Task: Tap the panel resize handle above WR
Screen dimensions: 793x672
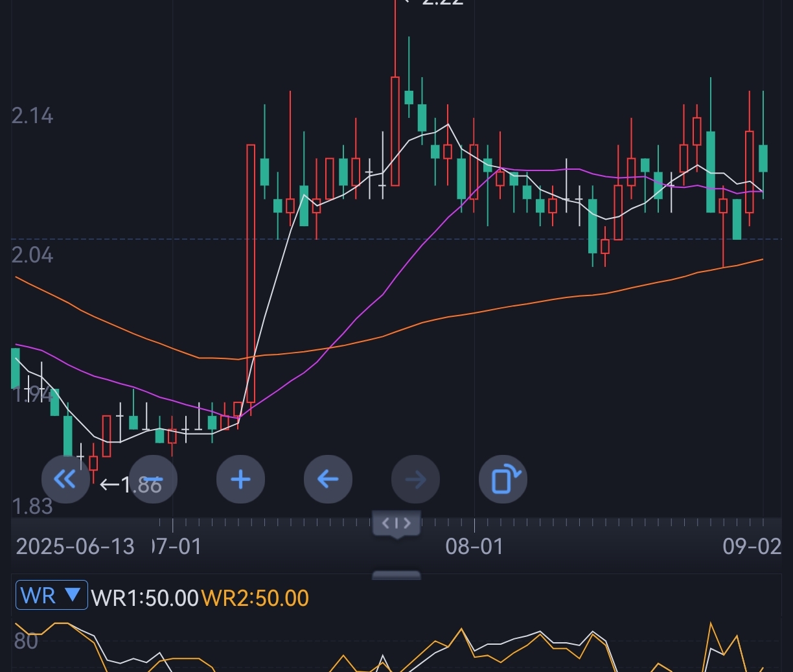Action: pyautogui.click(x=396, y=575)
